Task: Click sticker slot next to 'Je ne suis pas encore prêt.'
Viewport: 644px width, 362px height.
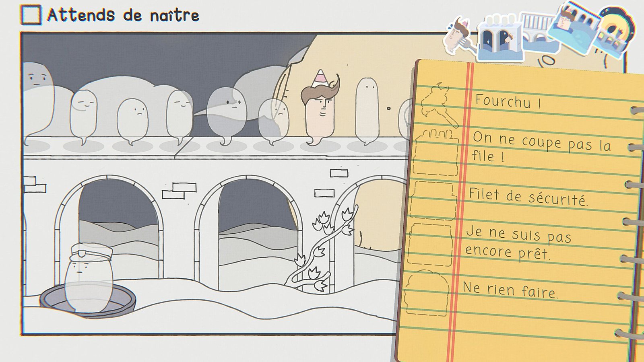Action: click(430, 244)
